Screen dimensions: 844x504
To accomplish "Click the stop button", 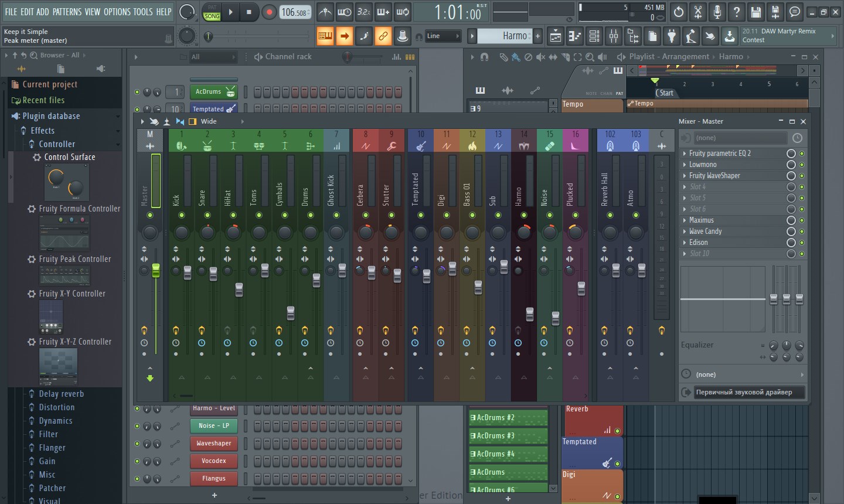I will (249, 12).
